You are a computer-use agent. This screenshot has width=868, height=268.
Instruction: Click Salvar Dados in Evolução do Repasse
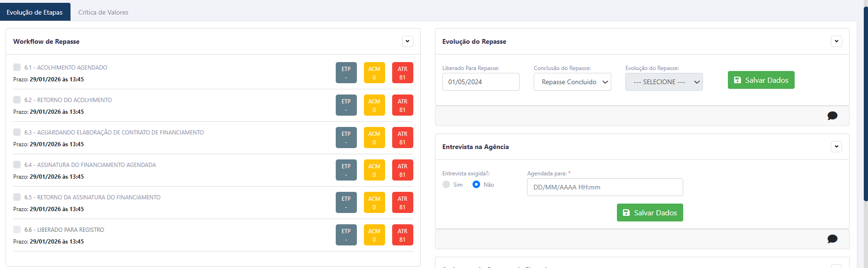click(x=761, y=80)
